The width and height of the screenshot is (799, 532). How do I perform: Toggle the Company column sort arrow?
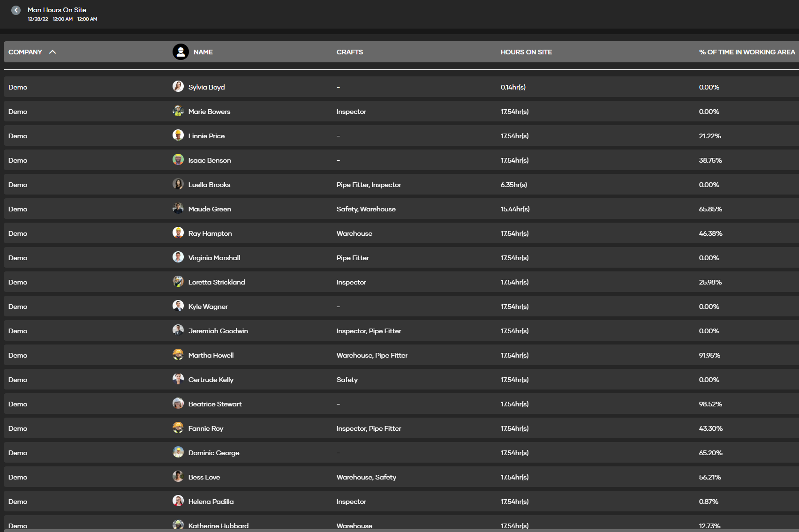coord(53,52)
